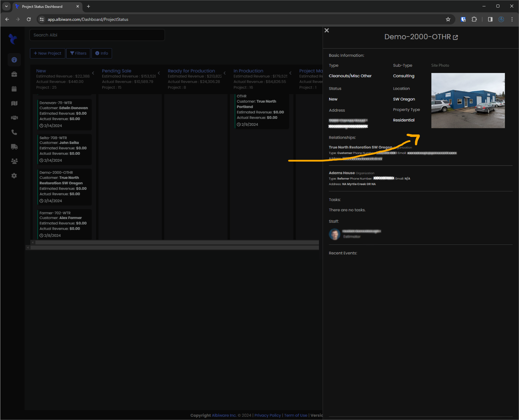This screenshot has width=519, height=420.
Task: Open the Chrome three-dot menu
Action: pos(512,19)
